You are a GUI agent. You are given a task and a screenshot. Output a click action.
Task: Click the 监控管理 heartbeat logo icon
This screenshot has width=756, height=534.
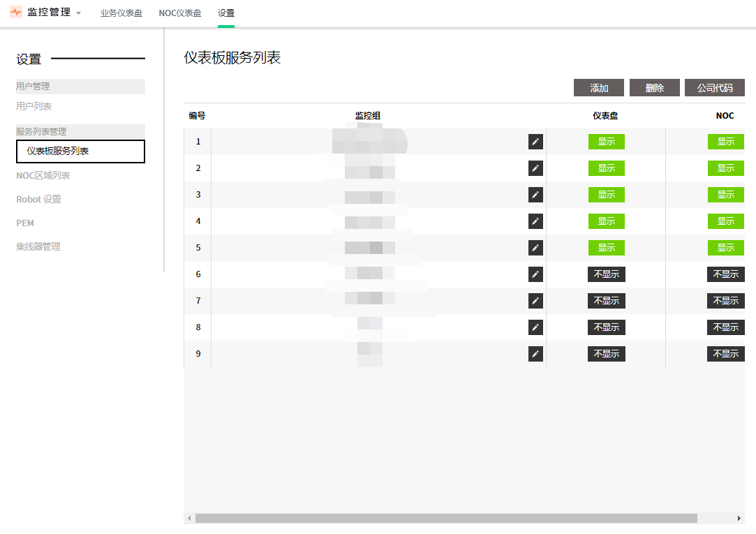tap(16, 13)
